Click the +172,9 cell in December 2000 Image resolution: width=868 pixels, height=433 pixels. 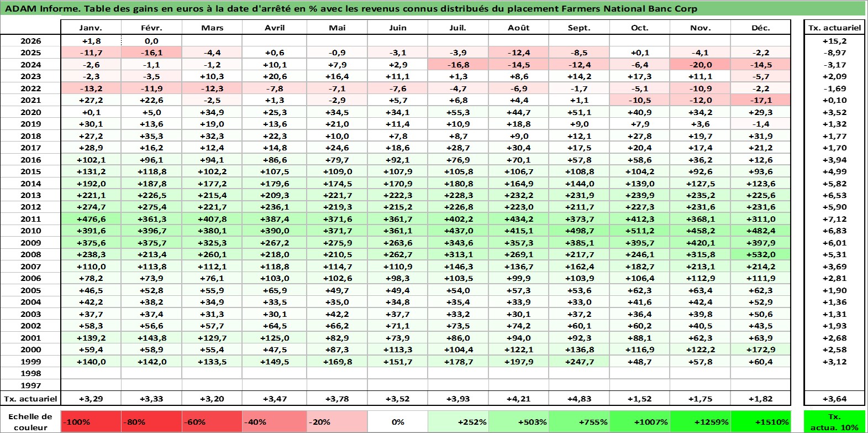coord(760,349)
